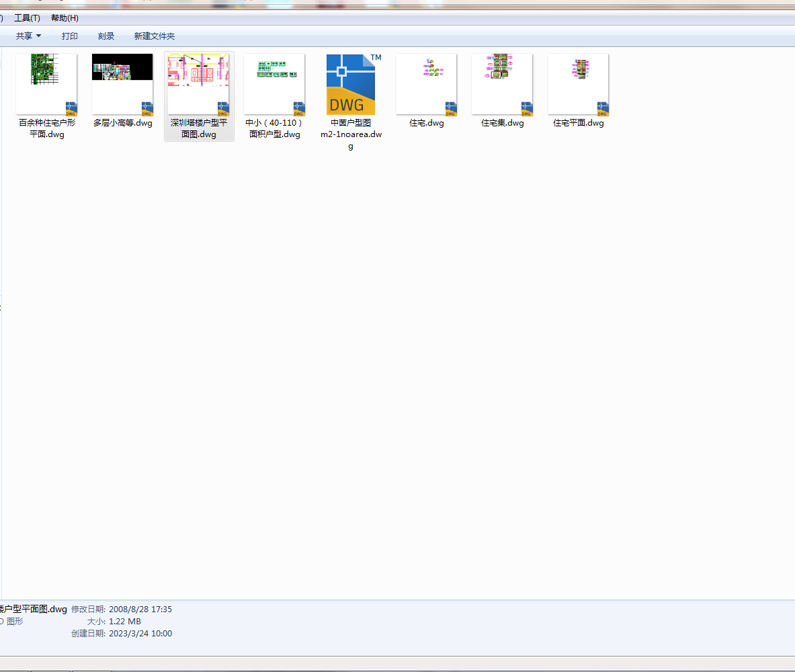The image size is (795, 672).
Task: Click the DWG badge on 住宅集.dwg thumbnail
Action: [x=527, y=109]
